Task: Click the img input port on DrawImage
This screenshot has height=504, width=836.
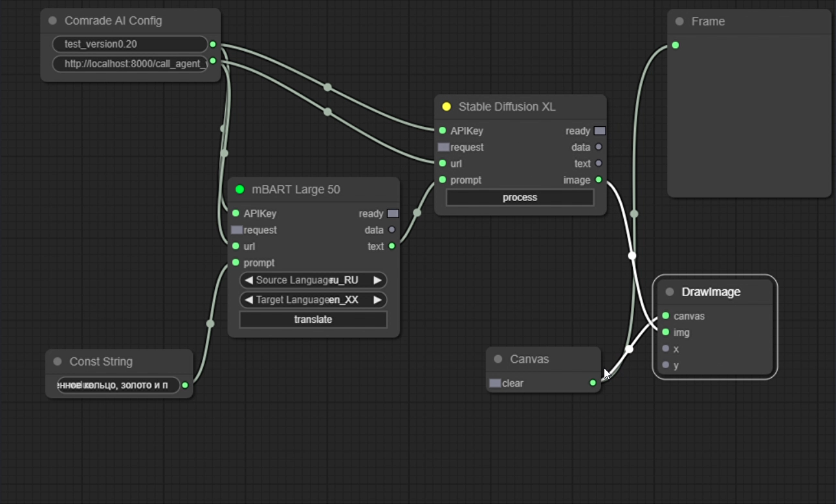Action: click(x=665, y=332)
